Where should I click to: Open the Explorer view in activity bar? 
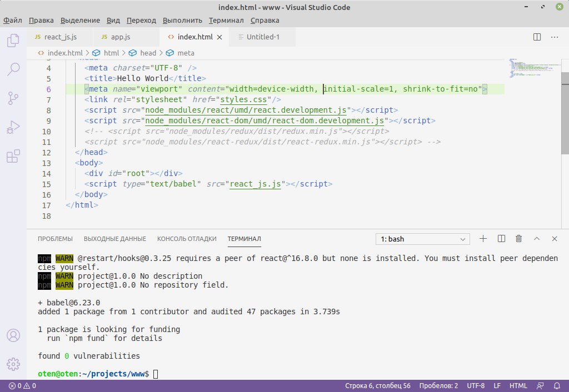coord(13,40)
